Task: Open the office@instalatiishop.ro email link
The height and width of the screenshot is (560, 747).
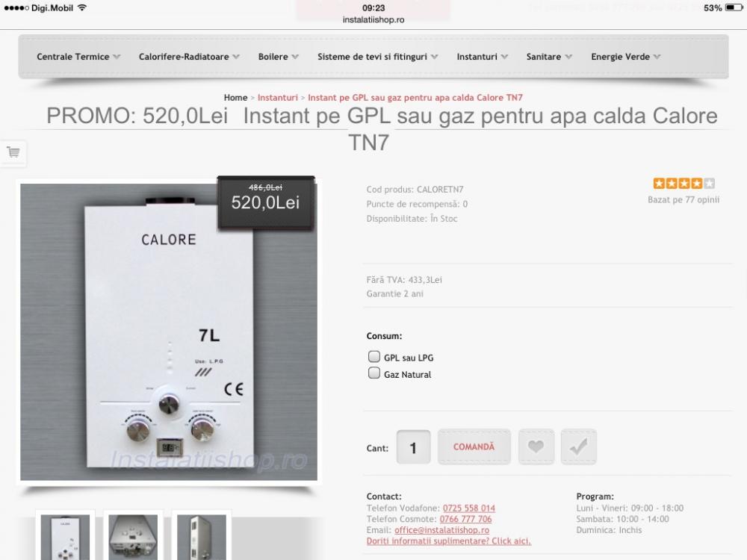Action: 441,530
